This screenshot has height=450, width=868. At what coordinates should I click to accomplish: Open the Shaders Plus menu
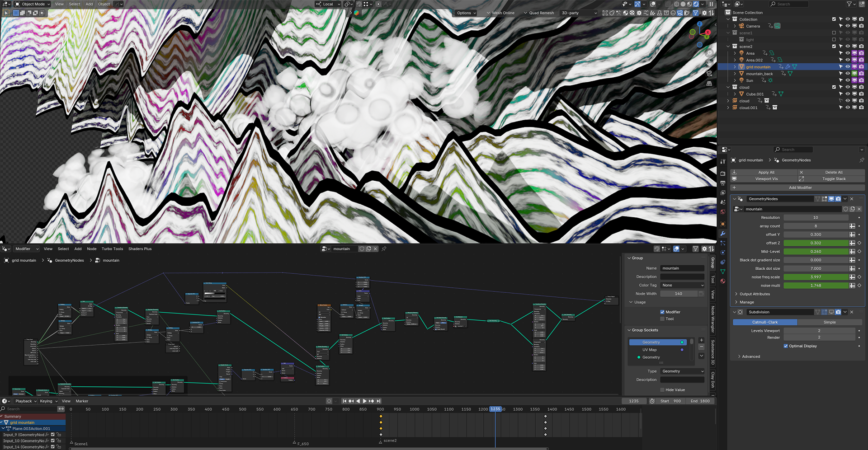140,249
